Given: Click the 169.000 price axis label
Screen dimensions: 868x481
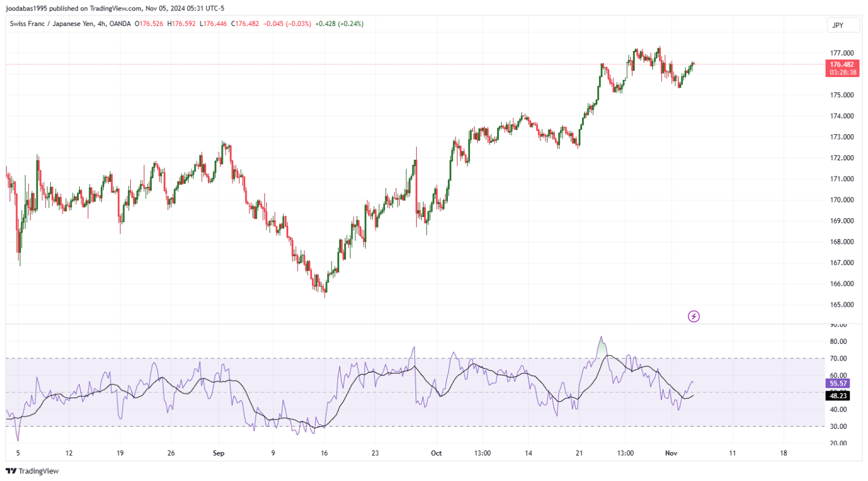Looking at the screenshot, I should pos(842,221).
